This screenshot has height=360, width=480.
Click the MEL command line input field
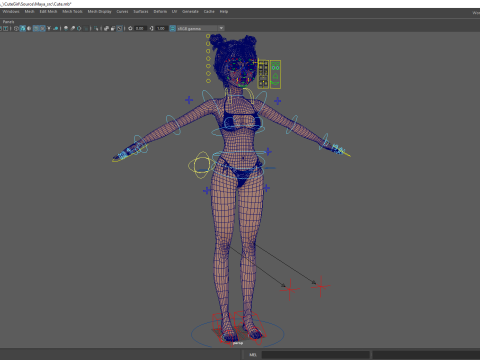pyautogui.click(x=316, y=355)
